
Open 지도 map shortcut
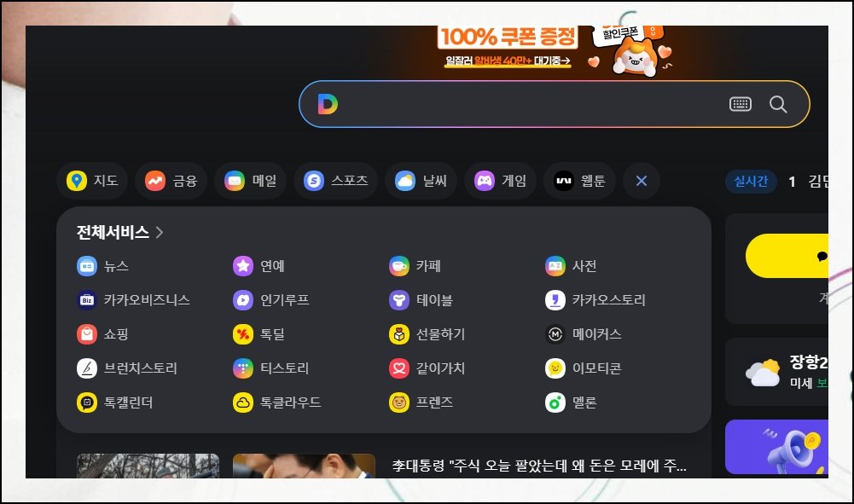tap(92, 181)
